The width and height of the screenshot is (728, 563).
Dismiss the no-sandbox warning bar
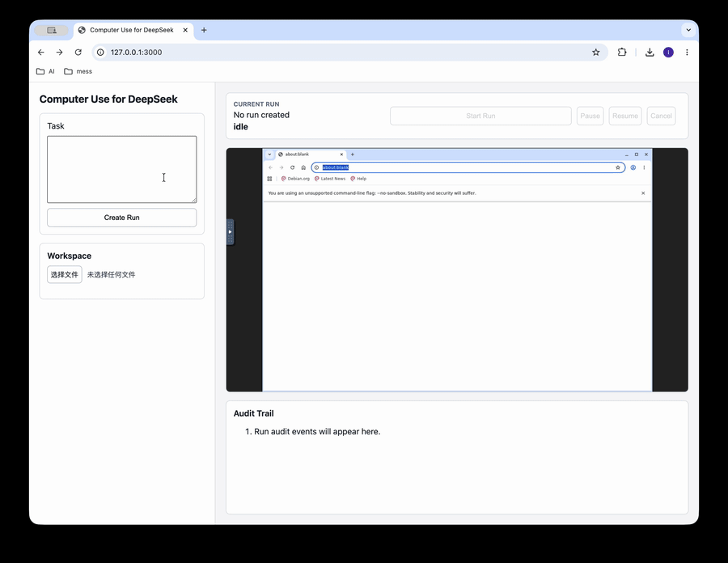(x=643, y=193)
